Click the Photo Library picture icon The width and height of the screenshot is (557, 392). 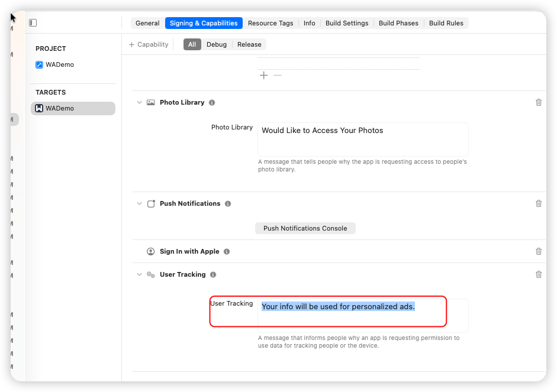tap(151, 102)
